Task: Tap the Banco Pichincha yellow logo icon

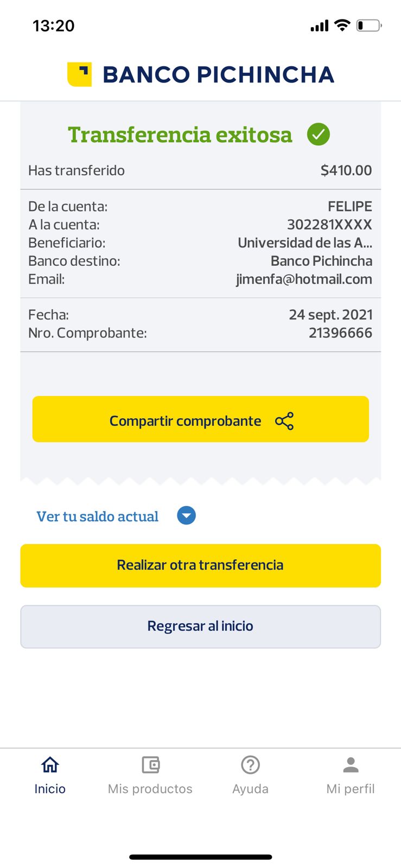Action: (x=79, y=74)
